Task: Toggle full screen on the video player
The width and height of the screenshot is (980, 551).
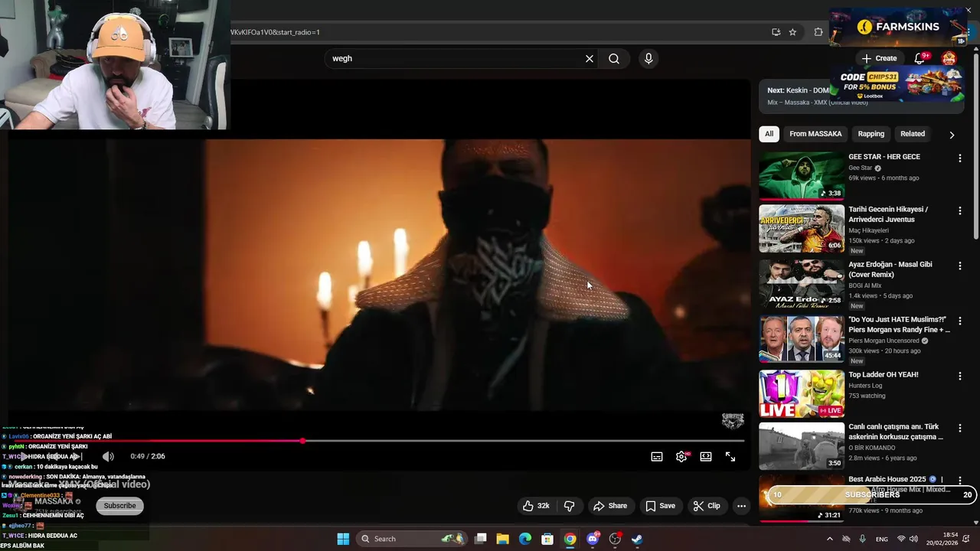Action: coord(730,456)
